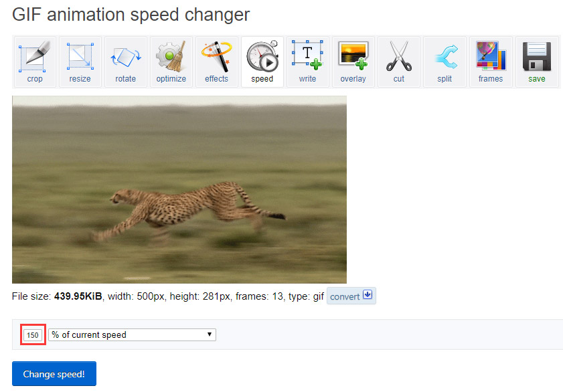The image size is (563, 392).
Task: Switch to the speed tool tab
Action: tap(262, 62)
